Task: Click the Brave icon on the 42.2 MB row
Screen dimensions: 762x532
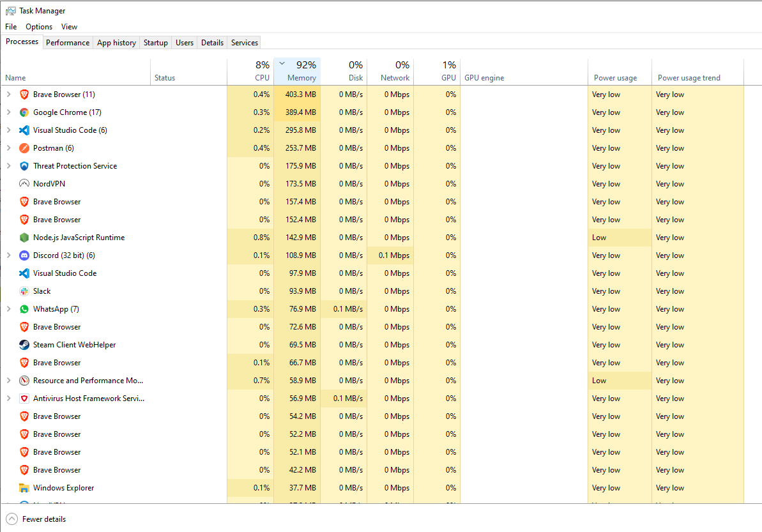Action: tap(24, 470)
